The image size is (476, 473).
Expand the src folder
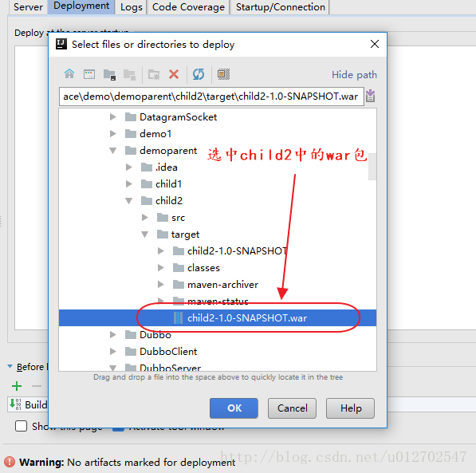pyautogui.click(x=145, y=217)
